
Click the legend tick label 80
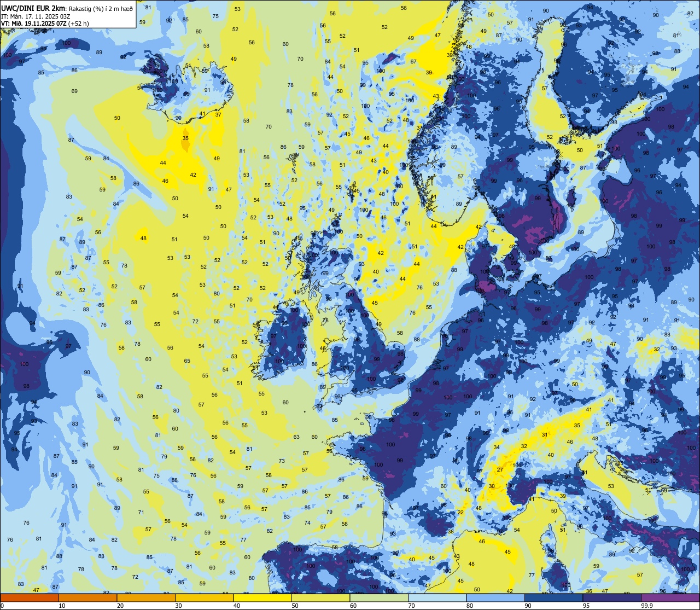470,606
